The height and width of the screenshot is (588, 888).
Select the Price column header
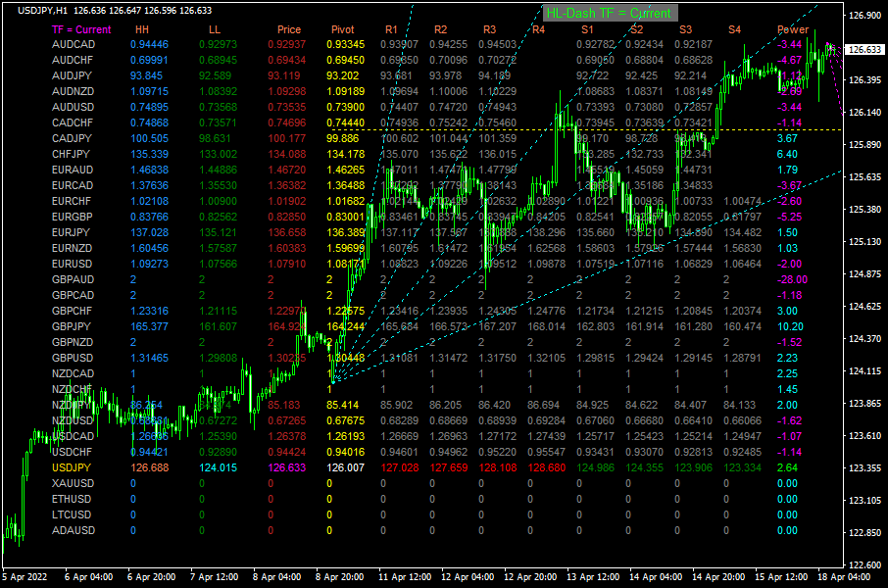288,29
